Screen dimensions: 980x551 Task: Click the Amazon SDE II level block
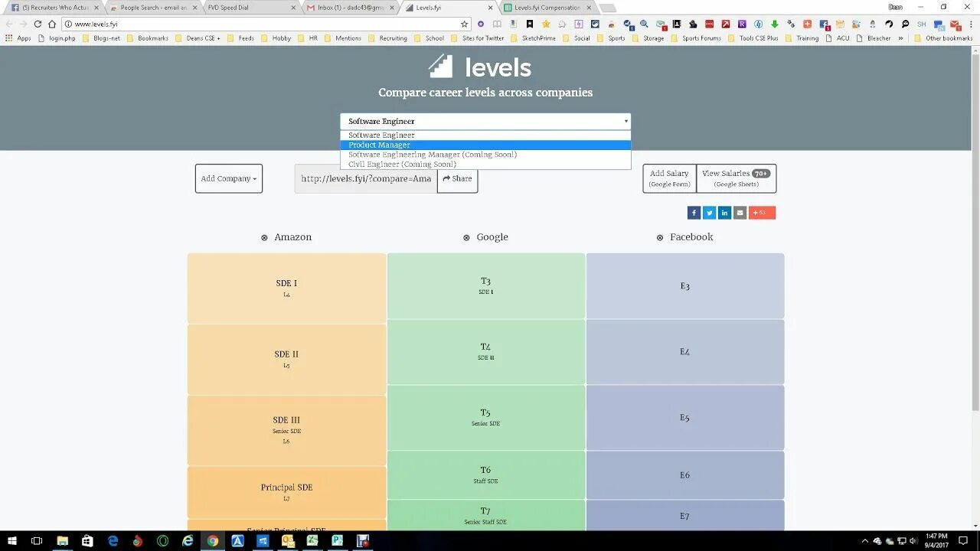286,359
